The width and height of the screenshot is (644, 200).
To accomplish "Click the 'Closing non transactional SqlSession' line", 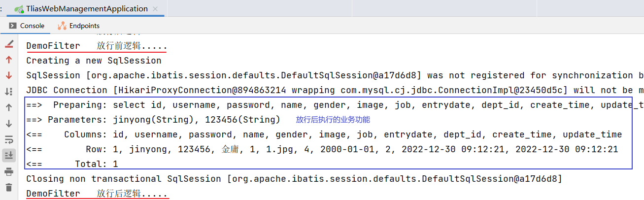I will coord(294,179).
